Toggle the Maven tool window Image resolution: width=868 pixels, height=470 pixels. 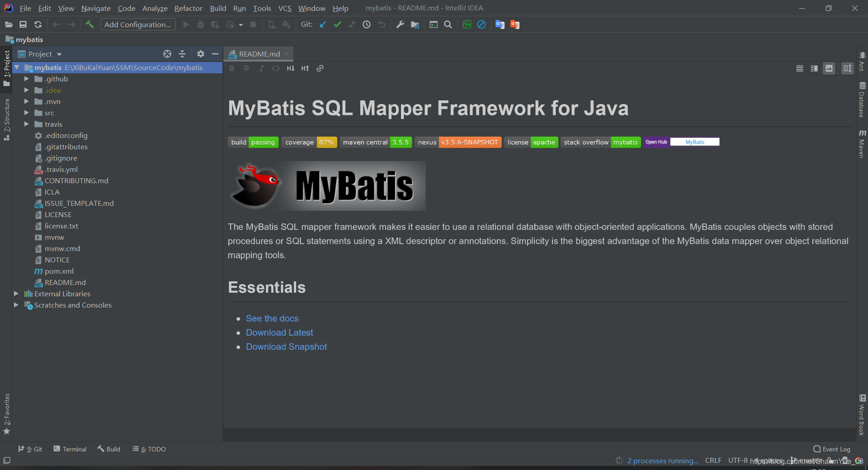[862, 144]
